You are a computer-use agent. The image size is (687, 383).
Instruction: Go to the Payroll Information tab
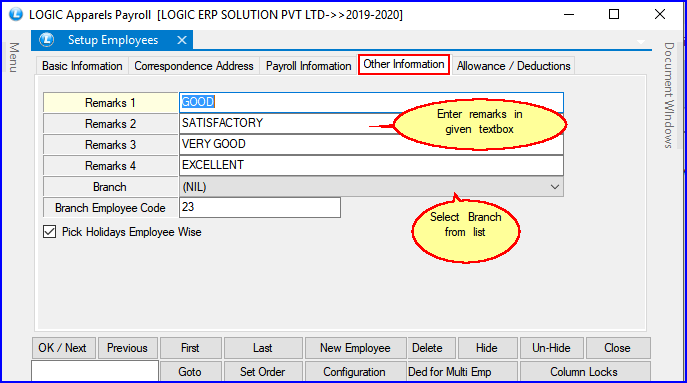coord(308,66)
